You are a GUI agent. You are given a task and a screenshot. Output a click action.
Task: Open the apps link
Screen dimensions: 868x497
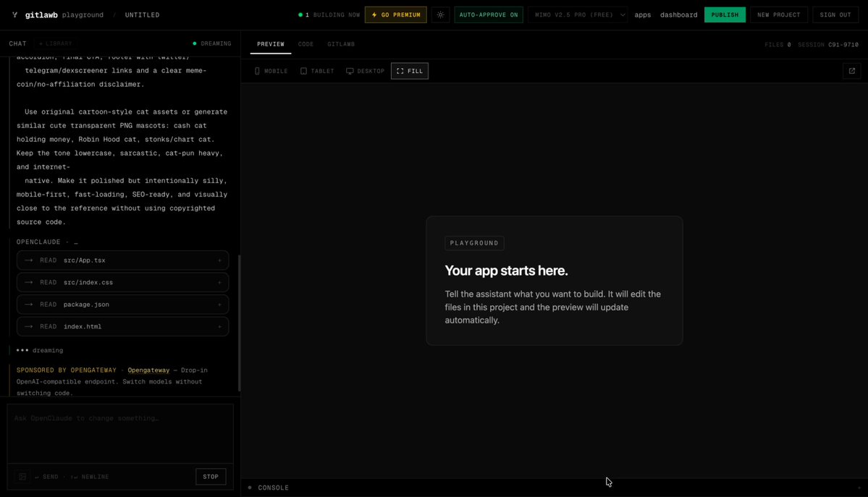point(643,15)
